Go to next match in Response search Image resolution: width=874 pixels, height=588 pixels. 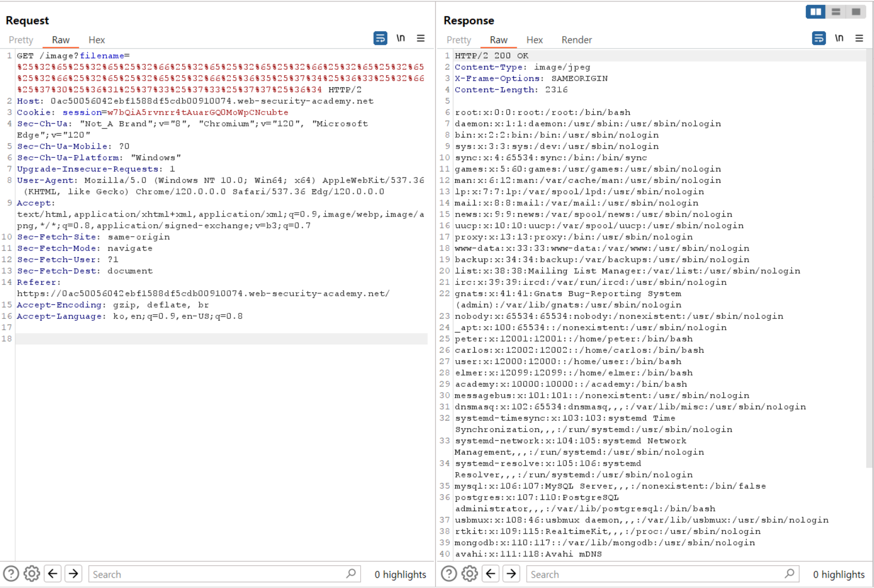coord(511,574)
